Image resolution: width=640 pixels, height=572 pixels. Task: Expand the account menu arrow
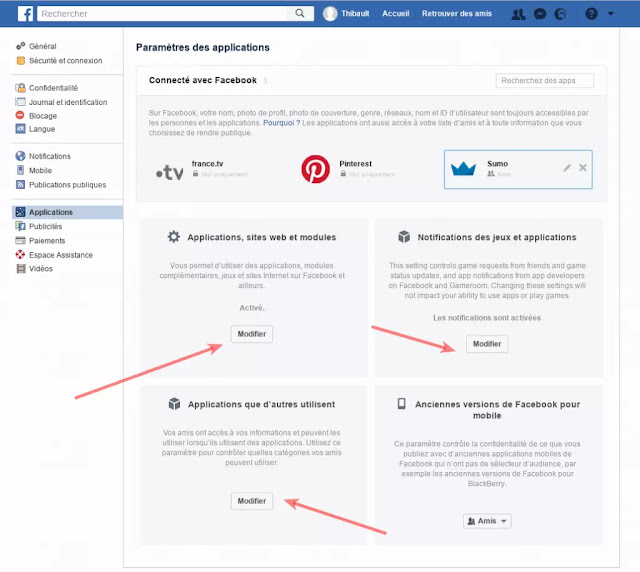pos(611,13)
